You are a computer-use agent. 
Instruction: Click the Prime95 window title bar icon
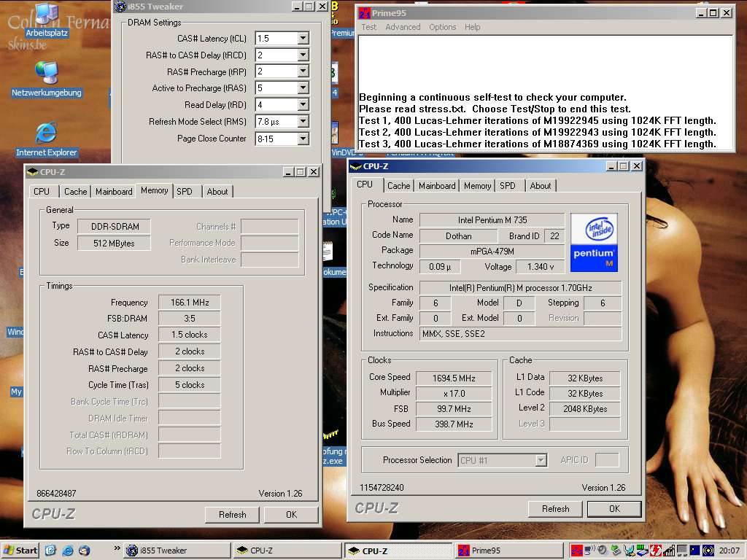point(365,13)
